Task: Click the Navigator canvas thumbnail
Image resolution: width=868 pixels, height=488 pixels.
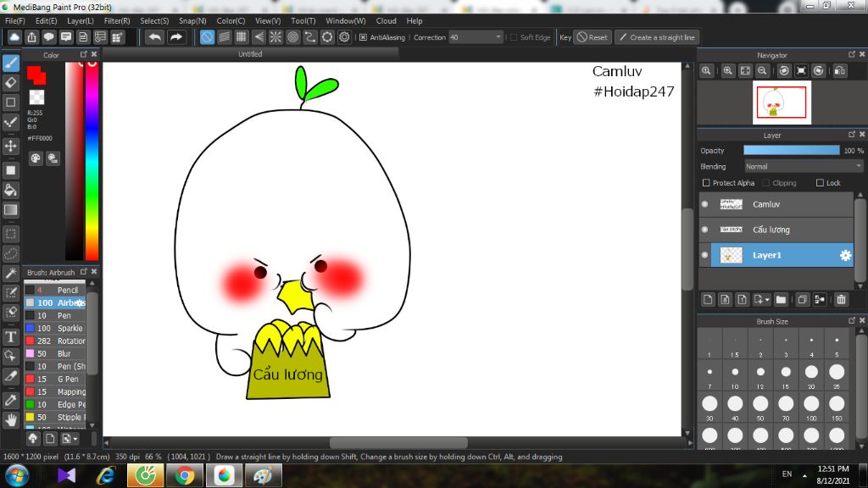Action: (782, 103)
